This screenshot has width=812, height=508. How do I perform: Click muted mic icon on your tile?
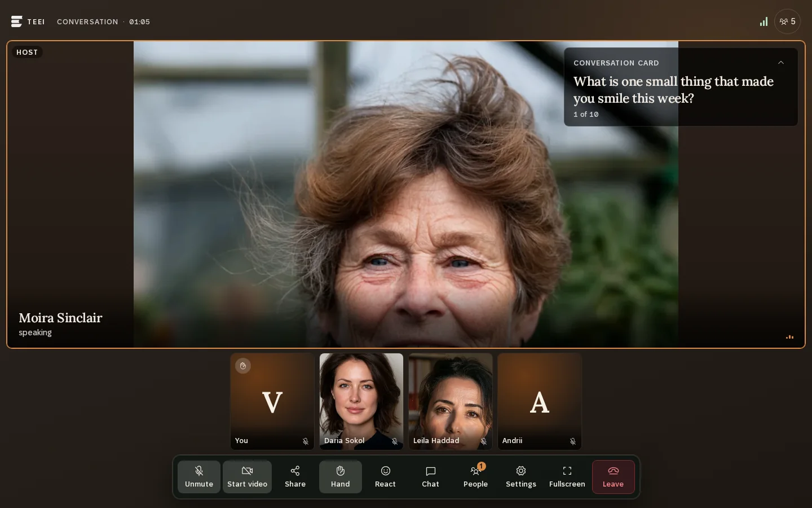click(306, 441)
